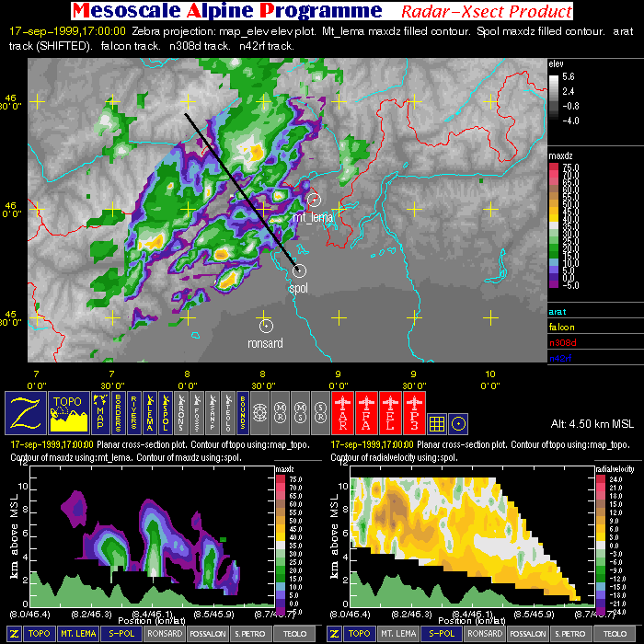Viewport: 644px width, 644px height.
Task: Click the elev grayscale color bar
Action: click(554, 98)
